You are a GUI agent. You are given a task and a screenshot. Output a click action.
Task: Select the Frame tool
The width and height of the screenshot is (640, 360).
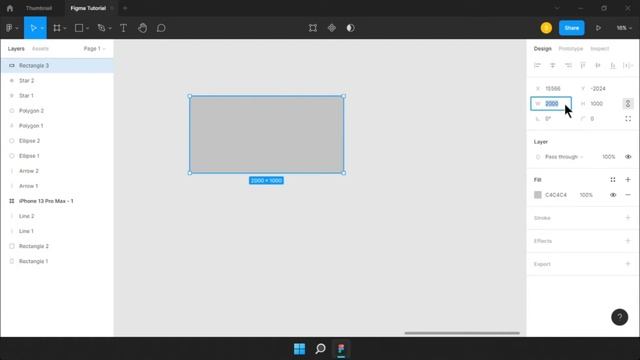click(57, 28)
